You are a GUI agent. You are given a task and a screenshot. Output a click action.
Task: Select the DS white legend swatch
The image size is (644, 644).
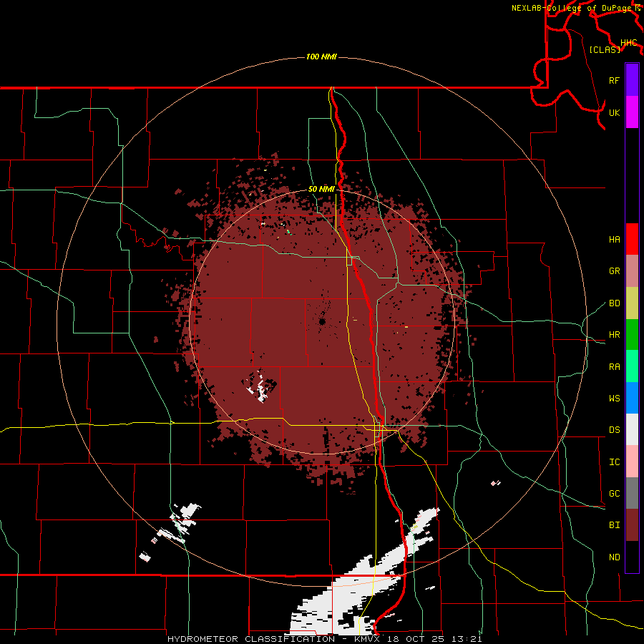(x=632, y=429)
